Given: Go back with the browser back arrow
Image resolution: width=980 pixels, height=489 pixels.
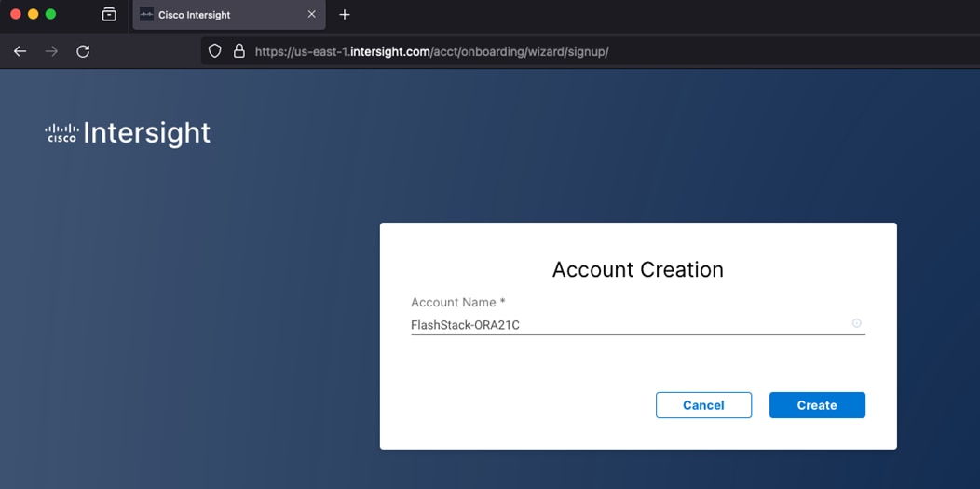Looking at the screenshot, I should 20,51.
